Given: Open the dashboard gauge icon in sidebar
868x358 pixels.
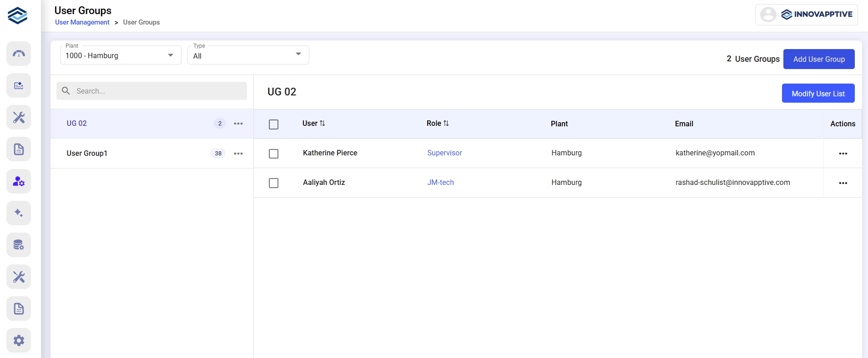Looking at the screenshot, I should 19,54.
